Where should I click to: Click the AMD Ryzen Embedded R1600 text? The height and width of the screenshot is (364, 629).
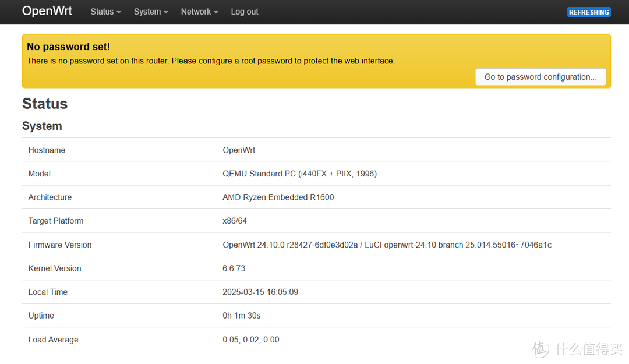coord(278,197)
